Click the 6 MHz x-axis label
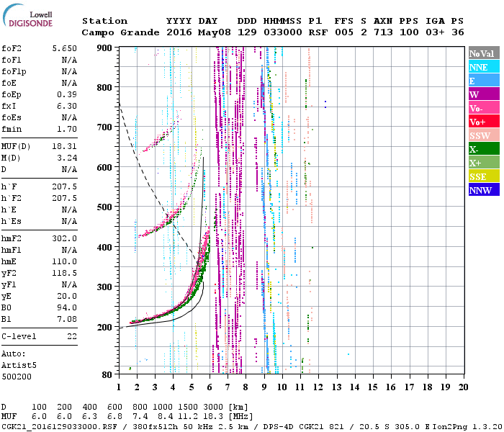The image size is (504, 432). pyautogui.click(x=210, y=387)
